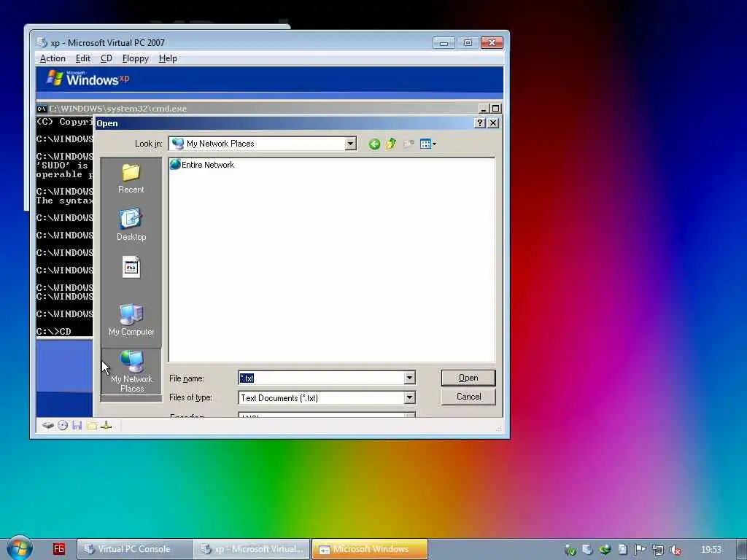
Task: Click the muted volume tray icon
Action: coord(675,550)
